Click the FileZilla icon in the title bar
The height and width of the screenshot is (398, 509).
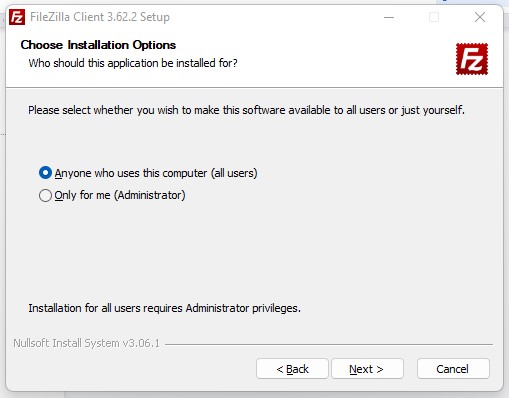[x=17, y=17]
